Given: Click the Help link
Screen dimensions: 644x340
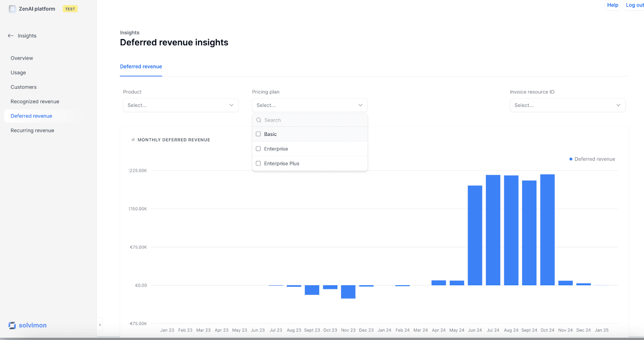Looking at the screenshot, I should pyautogui.click(x=613, y=5).
